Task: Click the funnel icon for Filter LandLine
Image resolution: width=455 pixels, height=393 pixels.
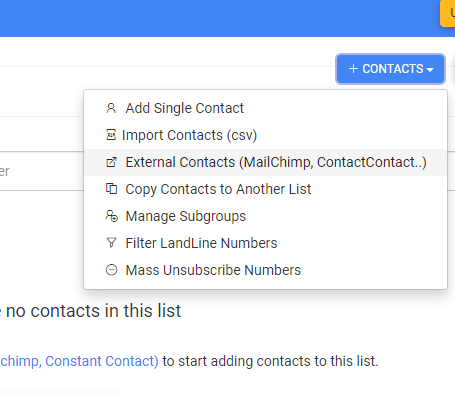Action: click(x=111, y=243)
